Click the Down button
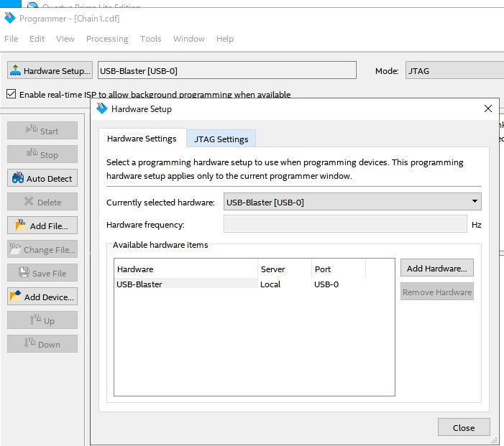The image size is (504, 446). 42,344
